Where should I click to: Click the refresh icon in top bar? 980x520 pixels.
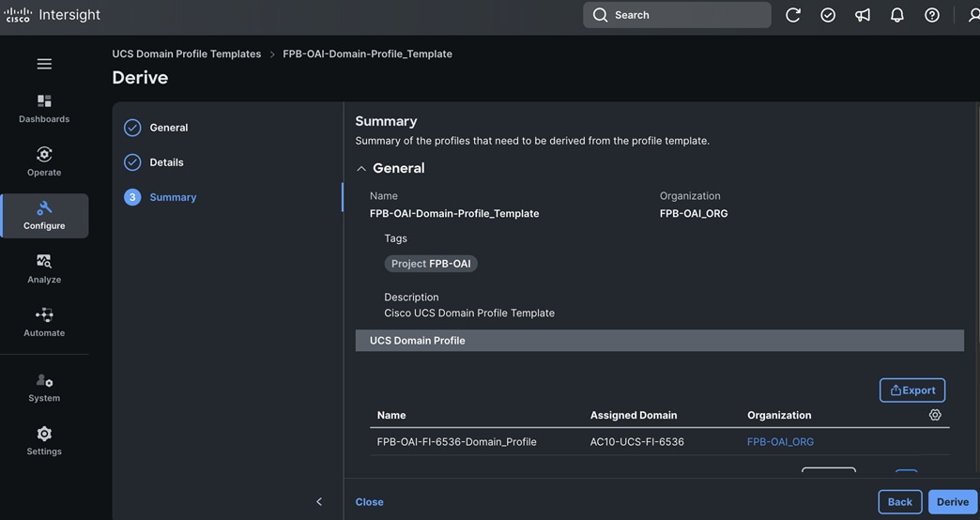[x=792, y=15]
